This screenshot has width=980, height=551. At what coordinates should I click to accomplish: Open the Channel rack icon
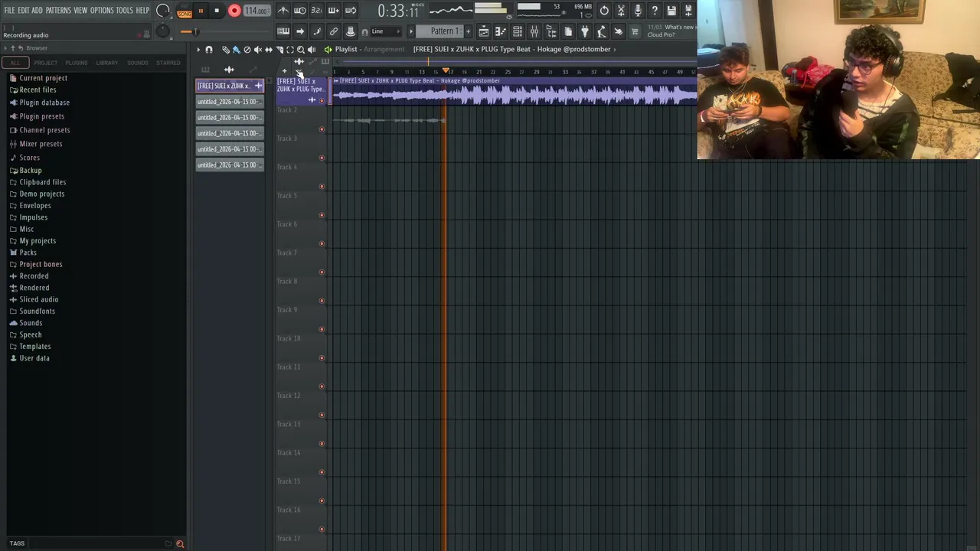pyautogui.click(x=517, y=31)
